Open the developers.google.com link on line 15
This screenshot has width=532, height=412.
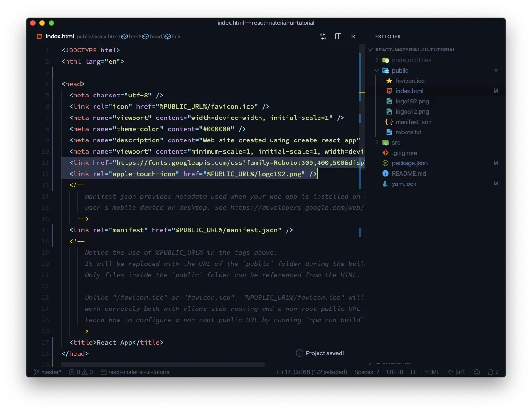click(x=297, y=208)
